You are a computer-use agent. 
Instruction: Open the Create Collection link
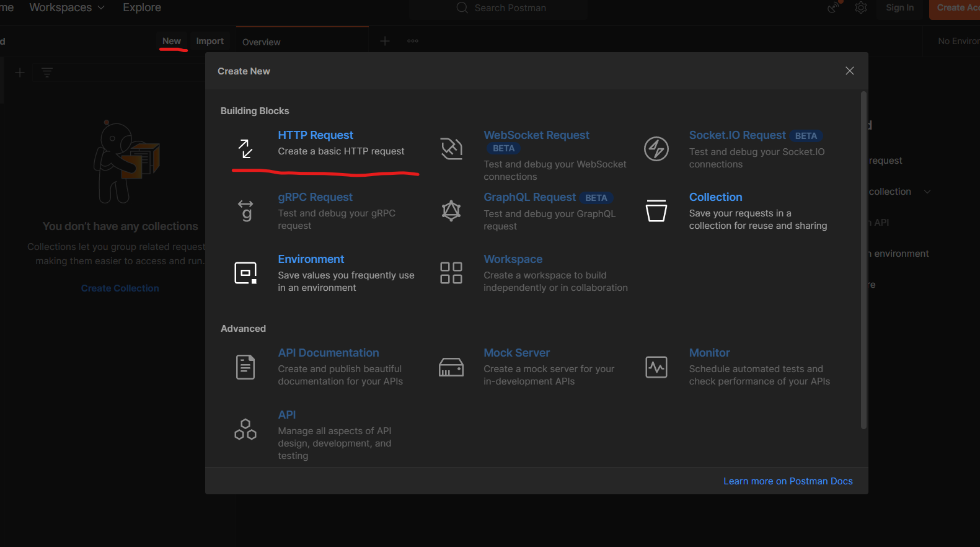[120, 288]
